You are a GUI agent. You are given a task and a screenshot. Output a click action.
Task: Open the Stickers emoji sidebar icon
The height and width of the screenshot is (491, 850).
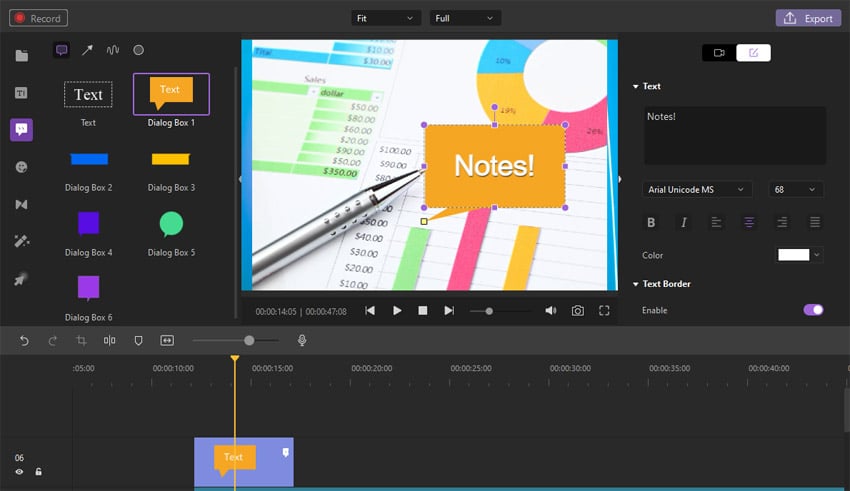click(21, 167)
